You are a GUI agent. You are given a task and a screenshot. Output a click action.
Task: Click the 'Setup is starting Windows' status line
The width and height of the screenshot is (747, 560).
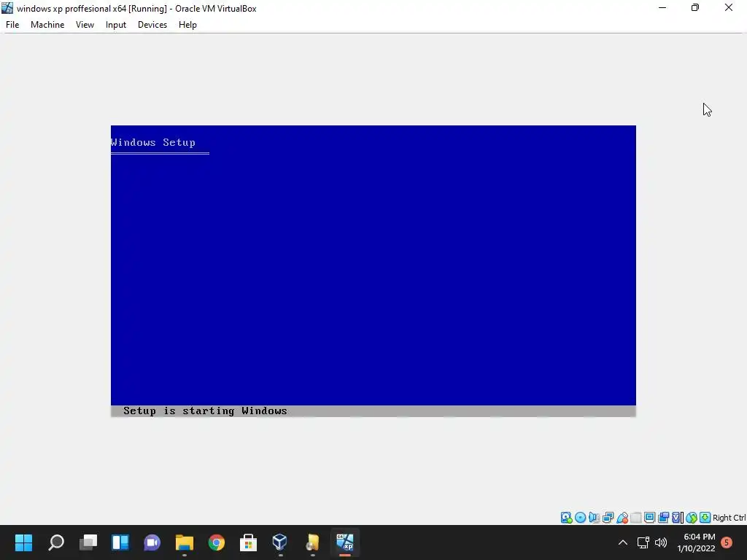click(205, 411)
